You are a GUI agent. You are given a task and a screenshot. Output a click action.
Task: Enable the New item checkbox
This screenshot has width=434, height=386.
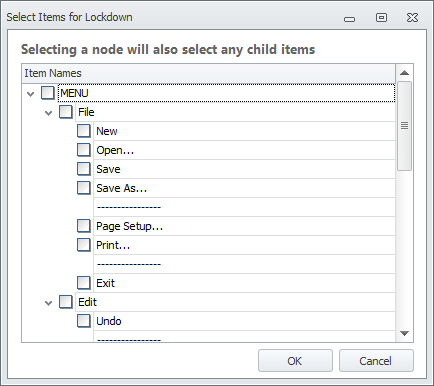click(x=84, y=131)
